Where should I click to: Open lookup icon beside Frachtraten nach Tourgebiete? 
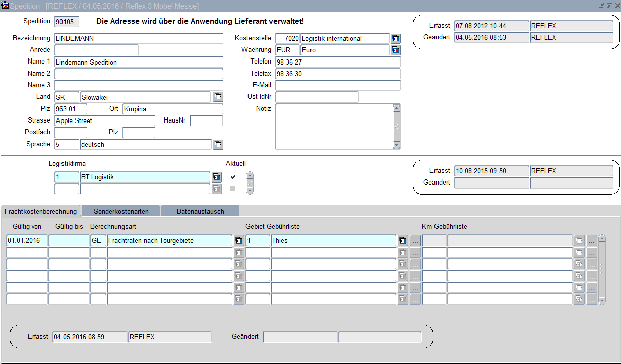239,241
